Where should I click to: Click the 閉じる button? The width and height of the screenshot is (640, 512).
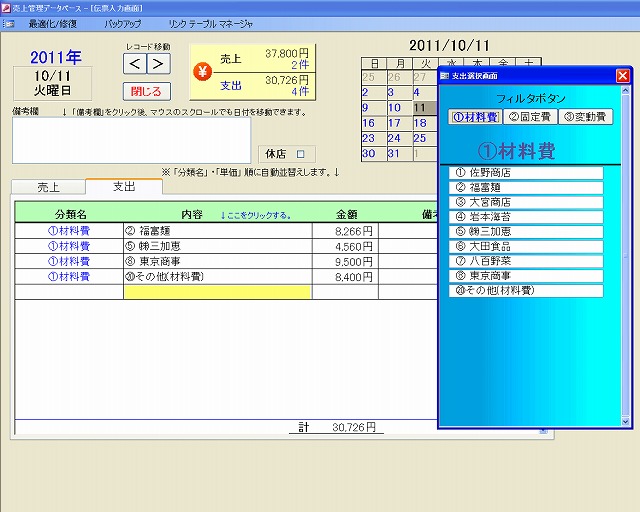coord(147,91)
